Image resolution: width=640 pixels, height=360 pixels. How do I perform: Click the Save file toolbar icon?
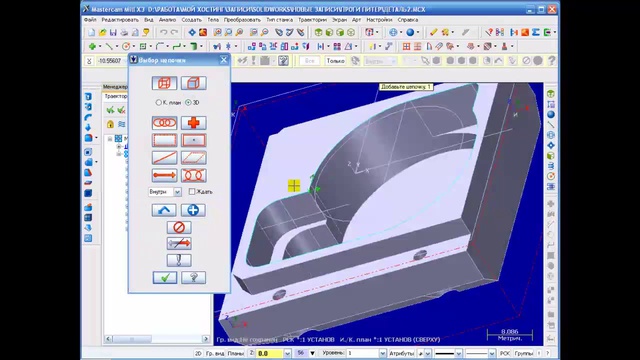(113, 32)
